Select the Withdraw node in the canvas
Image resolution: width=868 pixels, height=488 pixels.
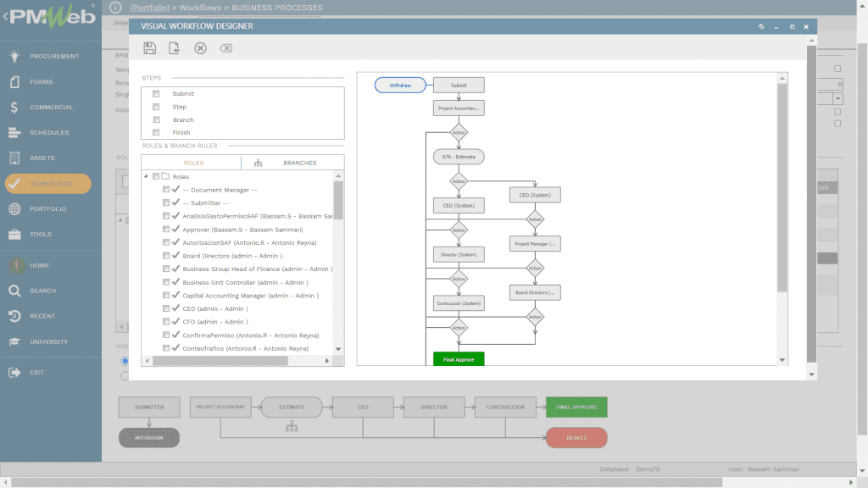click(400, 86)
